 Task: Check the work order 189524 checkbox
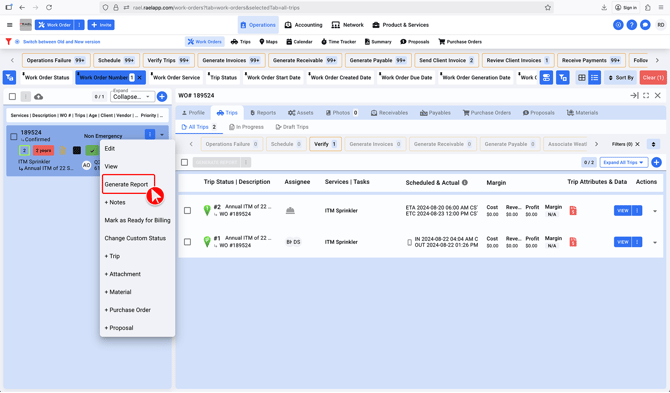tap(14, 136)
